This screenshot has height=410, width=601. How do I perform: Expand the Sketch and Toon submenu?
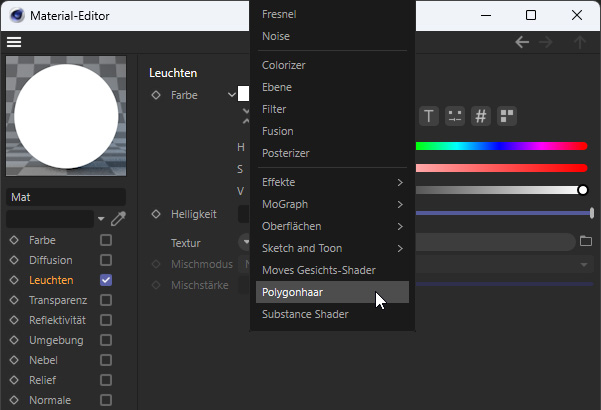pyautogui.click(x=332, y=248)
